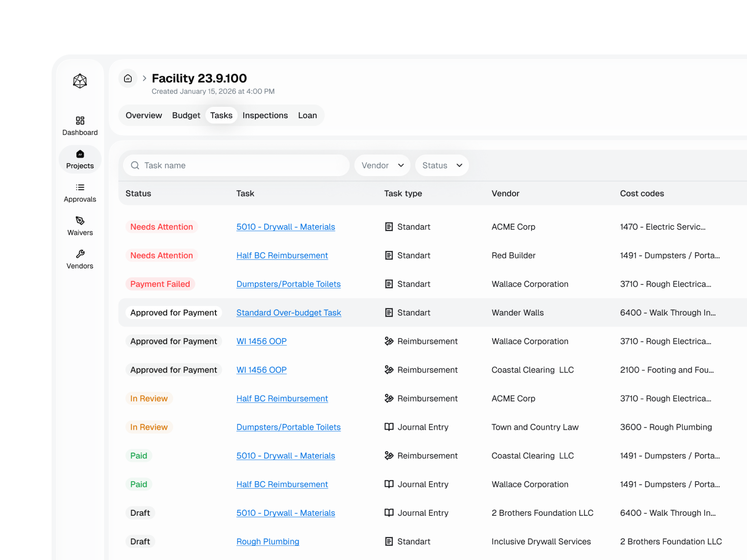Click Paid badge in Coastal Clearing LLC row
The width and height of the screenshot is (747, 560).
[x=139, y=456]
